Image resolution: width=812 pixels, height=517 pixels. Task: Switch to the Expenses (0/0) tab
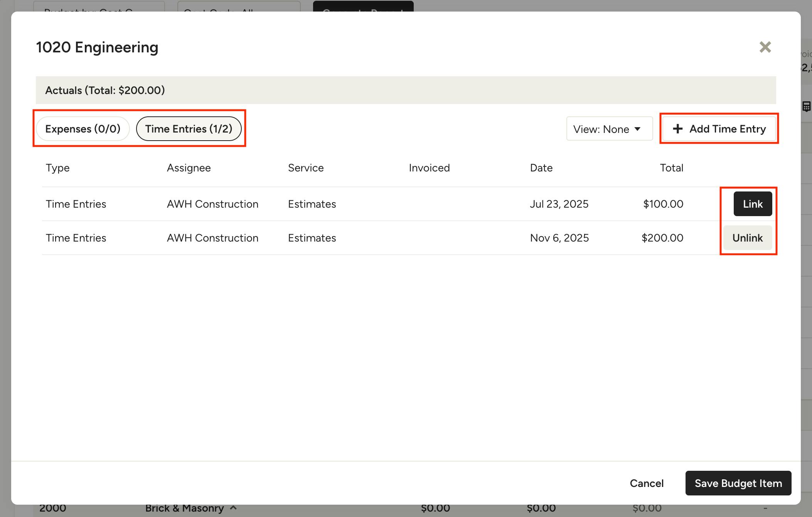pyautogui.click(x=83, y=129)
